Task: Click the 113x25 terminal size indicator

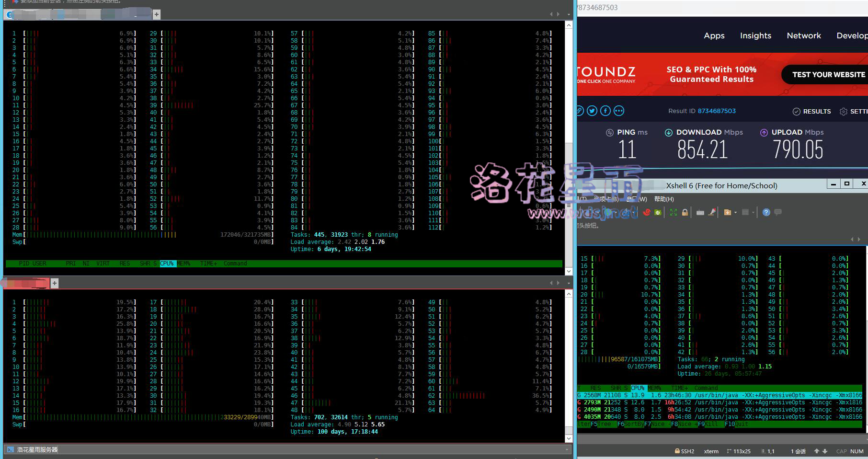Action: click(x=739, y=451)
